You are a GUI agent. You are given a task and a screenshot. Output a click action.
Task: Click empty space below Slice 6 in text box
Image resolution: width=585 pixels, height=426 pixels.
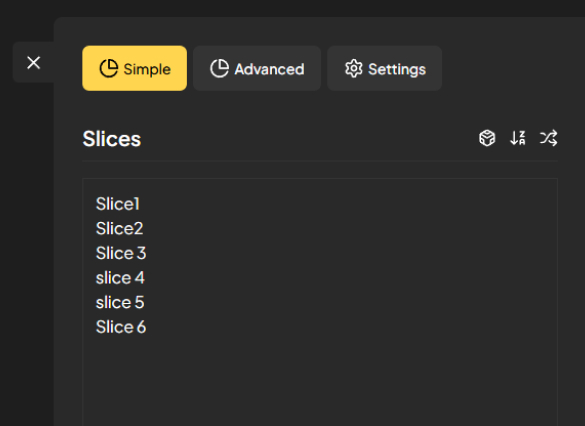tap(320, 380)
